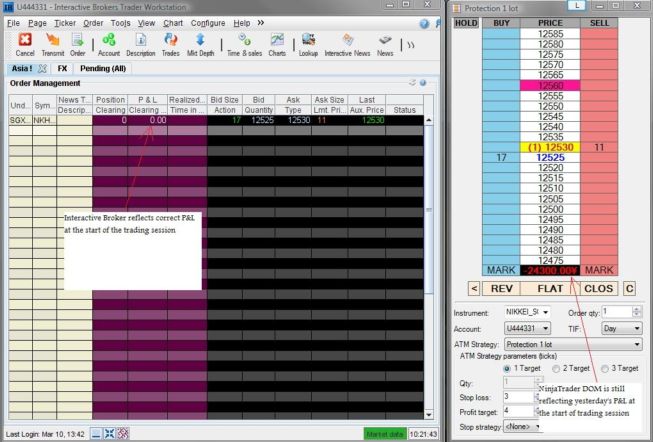Click the red pattern status bar icon

tap(122, 434)
